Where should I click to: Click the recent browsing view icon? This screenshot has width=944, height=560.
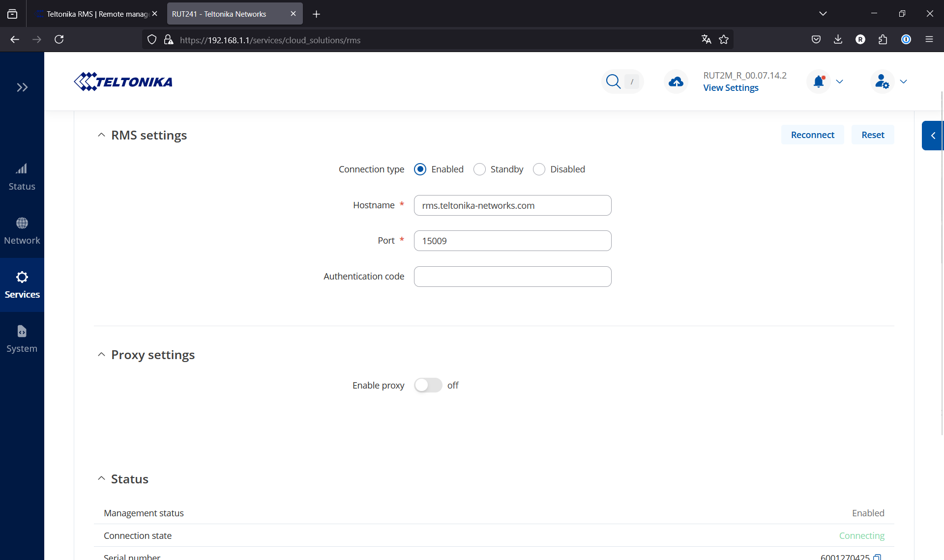point(12,14)
